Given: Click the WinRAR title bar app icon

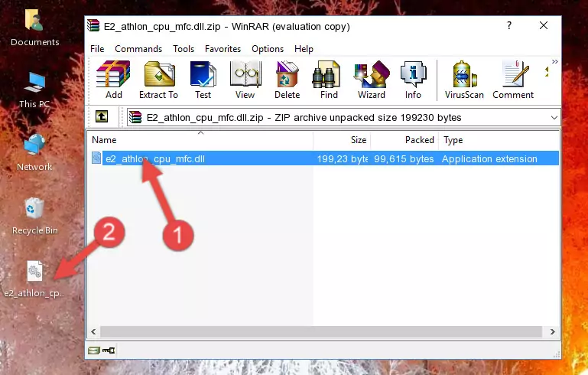Looking at the screenshot, I should tap(93, 25).
